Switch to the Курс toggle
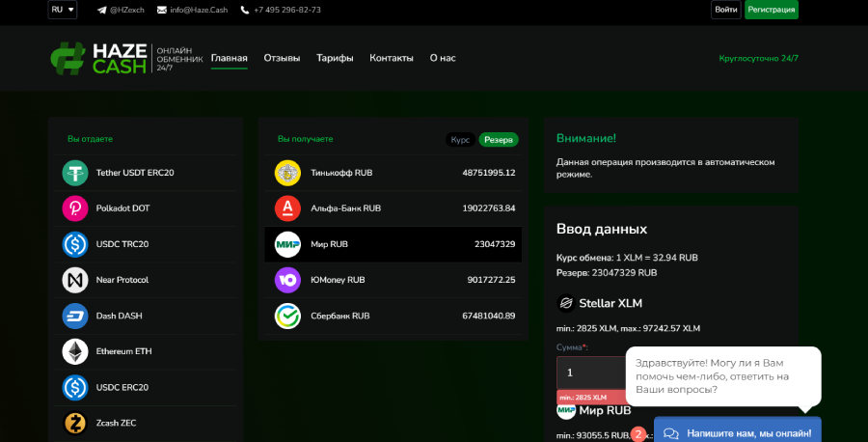 click(460, 140)
